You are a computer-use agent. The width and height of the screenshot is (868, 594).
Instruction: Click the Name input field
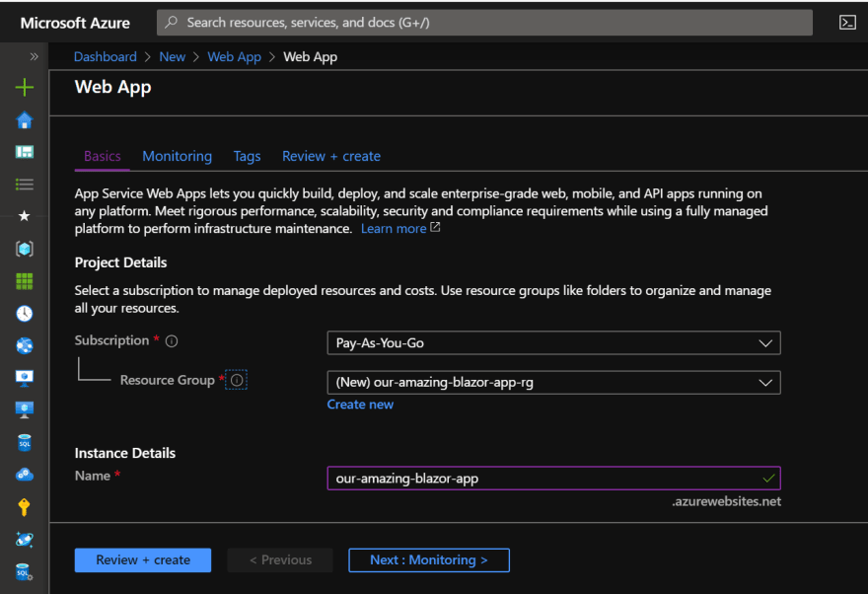click(553, 479)
